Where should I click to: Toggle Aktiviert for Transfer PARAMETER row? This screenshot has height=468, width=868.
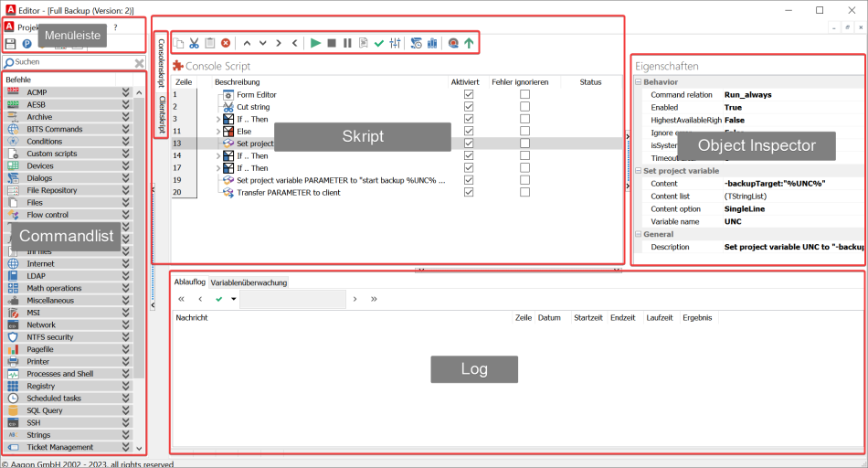469,192
